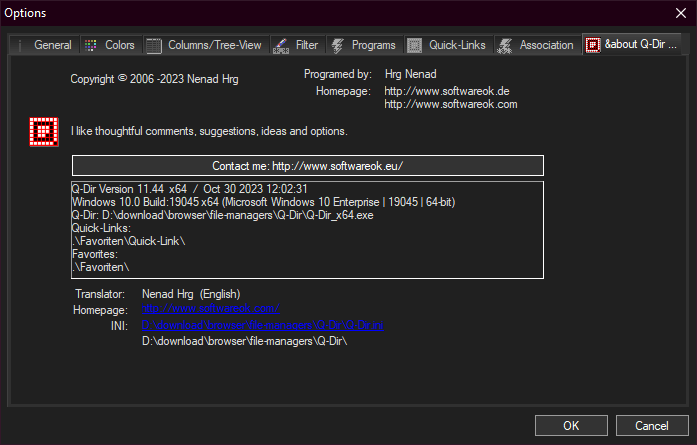
Task: Confirm the dialog with OK
Action: [571, 425]
